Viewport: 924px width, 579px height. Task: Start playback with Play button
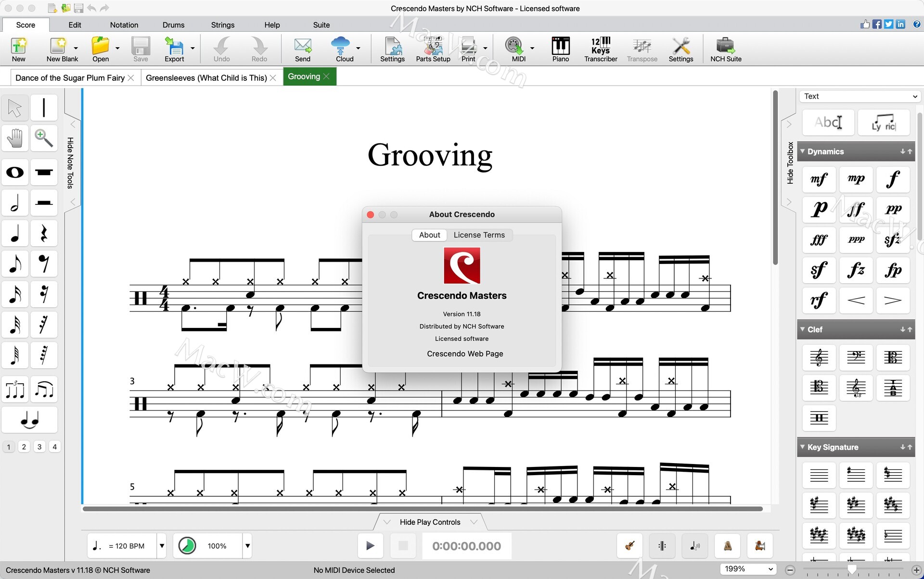pos(370,546)
